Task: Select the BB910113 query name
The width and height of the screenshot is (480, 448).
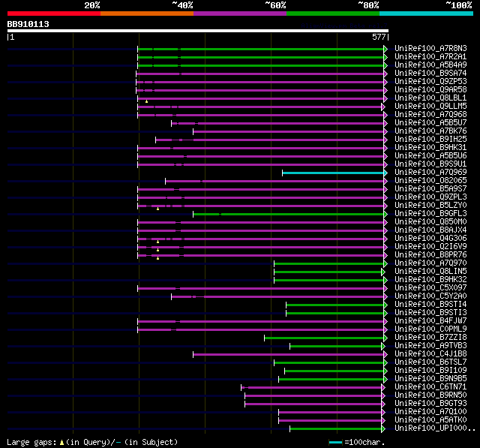Action: tap(28, 24)
